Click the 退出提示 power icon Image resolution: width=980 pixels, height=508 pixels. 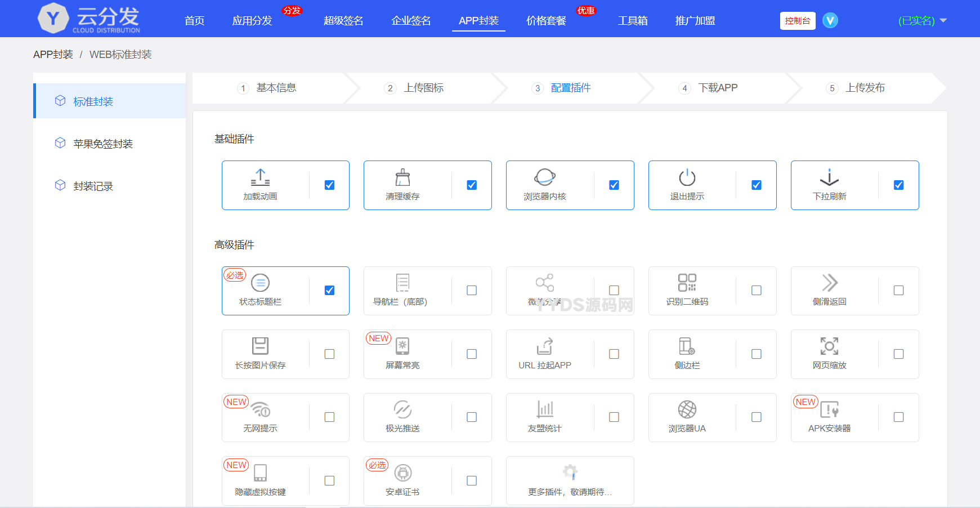(687, 177)
